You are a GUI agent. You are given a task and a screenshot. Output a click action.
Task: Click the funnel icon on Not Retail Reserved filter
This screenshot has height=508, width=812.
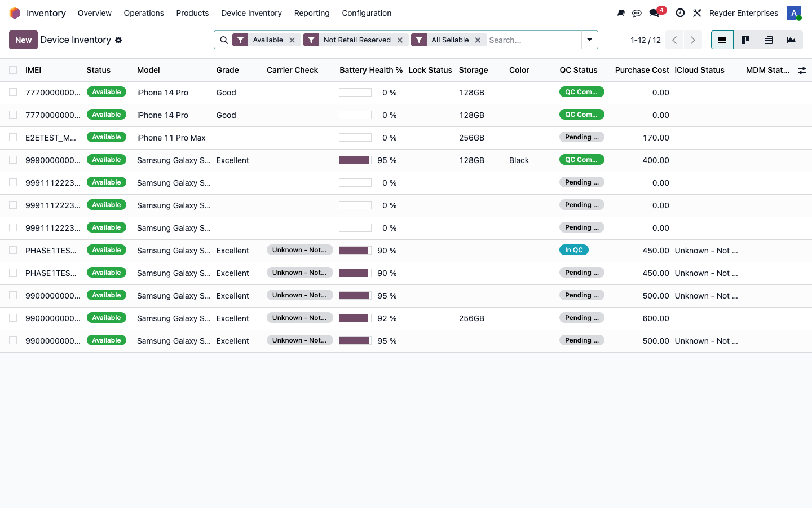(x=311, y=40)
